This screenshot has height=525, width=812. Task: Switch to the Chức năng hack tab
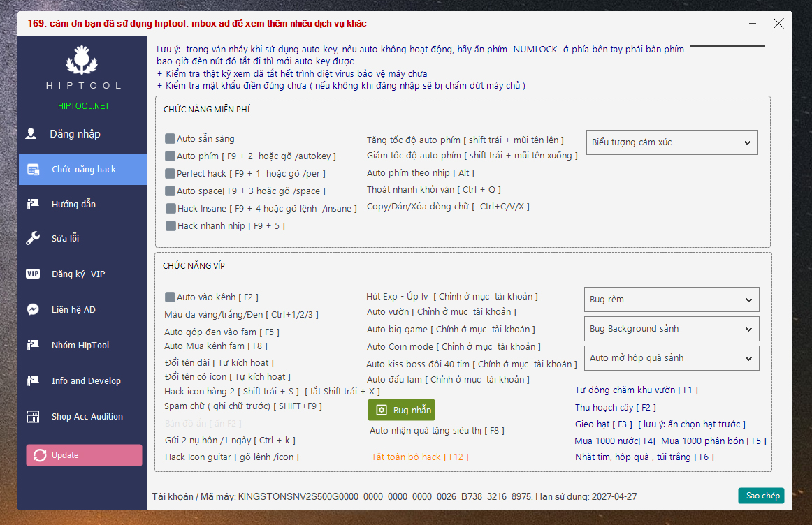pos(83,170)
